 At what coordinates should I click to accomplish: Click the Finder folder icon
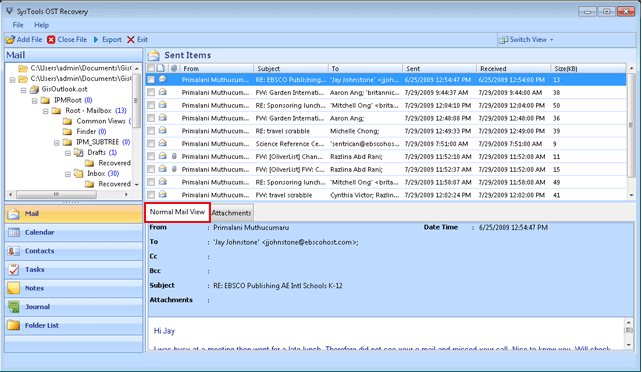(x=67, y=132)
